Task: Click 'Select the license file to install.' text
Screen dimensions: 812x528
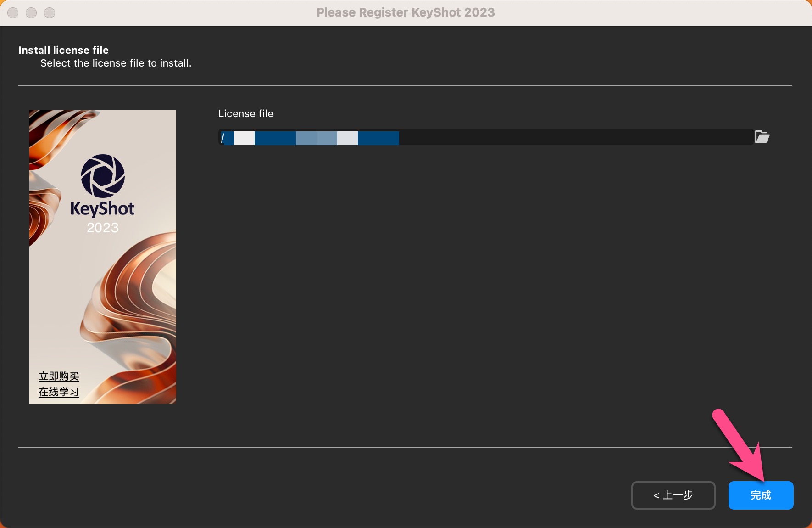Action: [116, 63]
